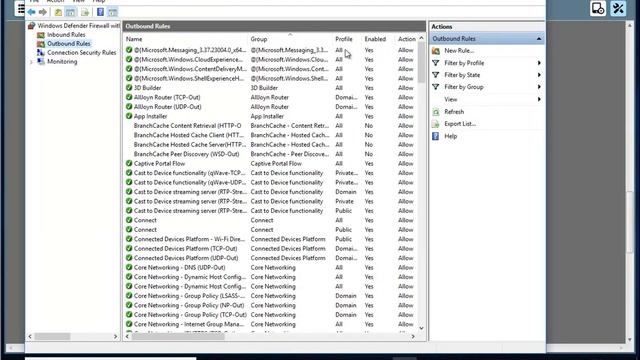The height and width of the screenshot is (360, 640).
Task: Select the Inbound Rules tree node
Action: [66, 35]
